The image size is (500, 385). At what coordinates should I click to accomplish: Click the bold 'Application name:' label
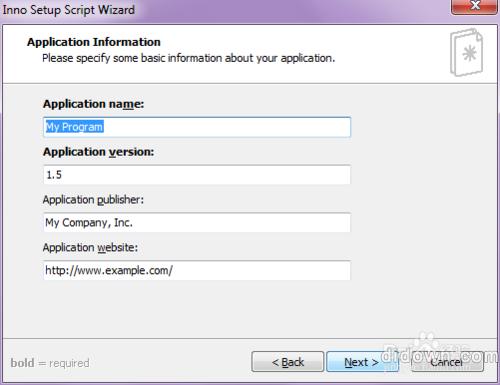tap(94, 104)
